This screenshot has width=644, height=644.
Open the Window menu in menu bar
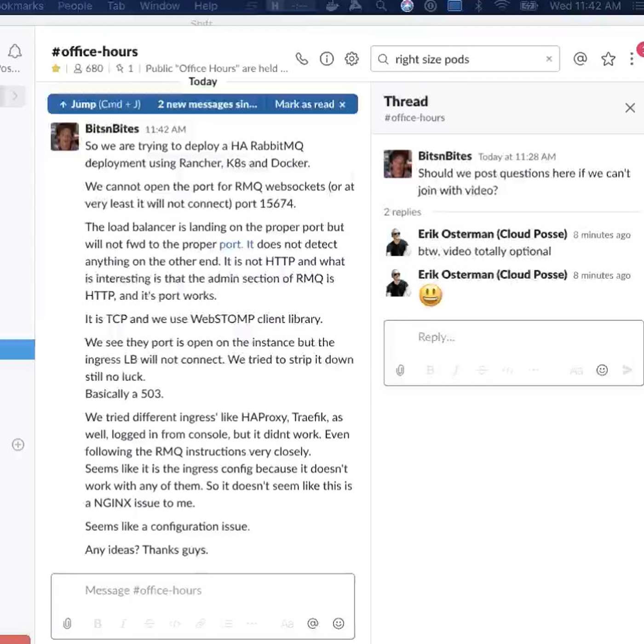click(160, 6)
